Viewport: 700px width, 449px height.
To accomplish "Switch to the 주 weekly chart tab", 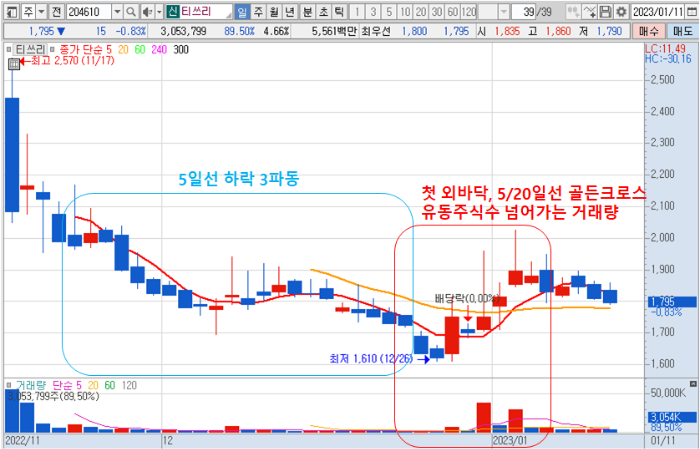I will coord(258,12).
